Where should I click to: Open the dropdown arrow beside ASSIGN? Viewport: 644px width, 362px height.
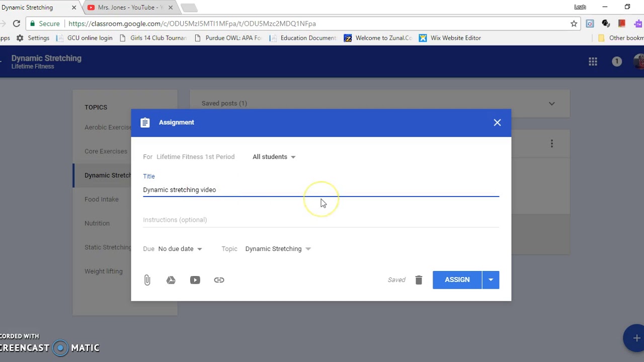[491, 280]
